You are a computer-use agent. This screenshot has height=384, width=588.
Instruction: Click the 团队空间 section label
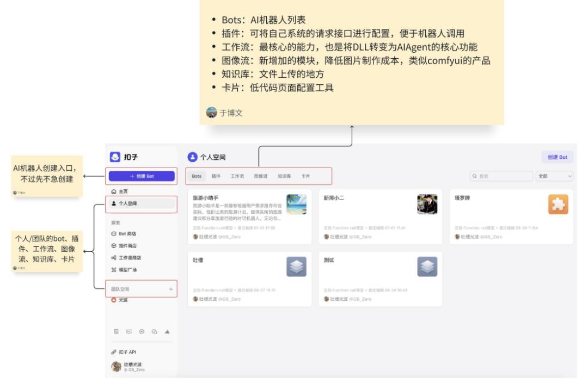point(120,289)
